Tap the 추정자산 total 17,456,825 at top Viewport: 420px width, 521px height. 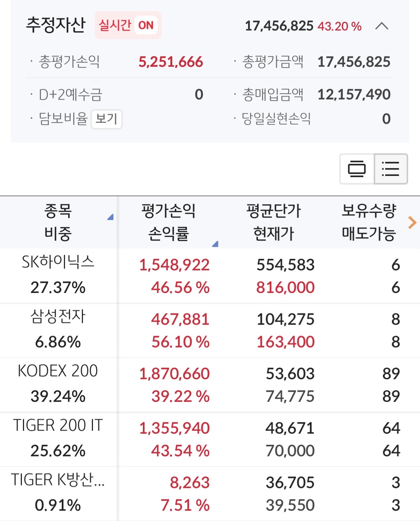point(279,26)
